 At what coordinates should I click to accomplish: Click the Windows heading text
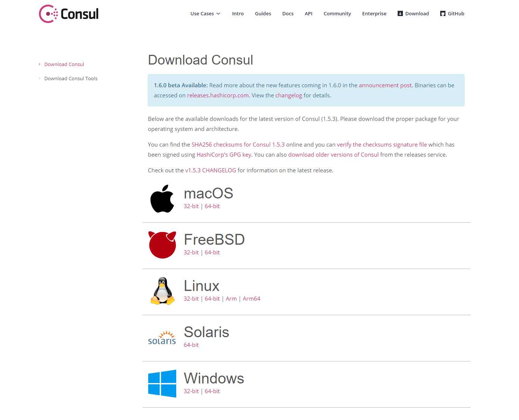[x=214, y=378]
